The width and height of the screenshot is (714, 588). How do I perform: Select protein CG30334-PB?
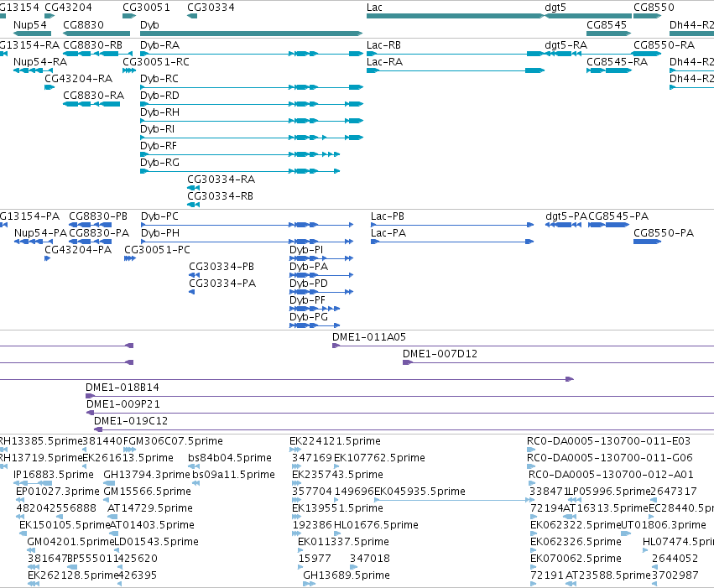221,267
